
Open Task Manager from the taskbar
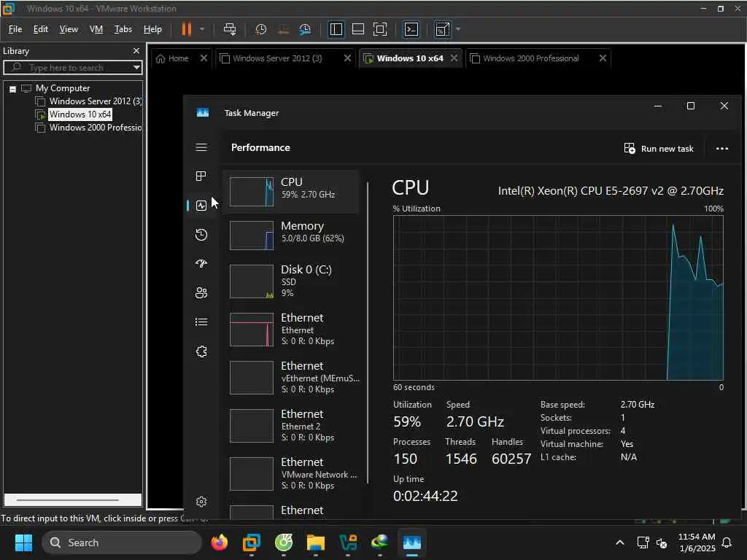[412, 542]
